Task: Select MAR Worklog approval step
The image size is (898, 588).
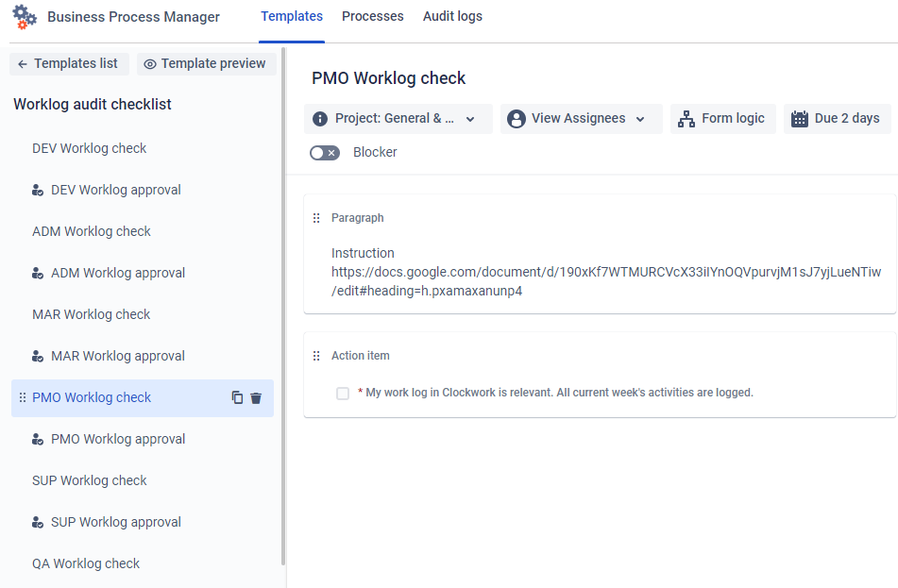Action: coord(118,356)
